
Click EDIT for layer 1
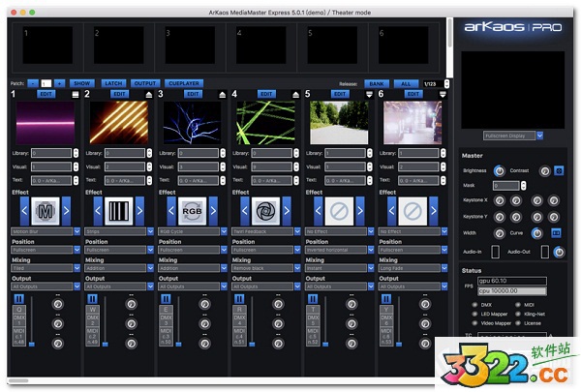click(46, 94)
